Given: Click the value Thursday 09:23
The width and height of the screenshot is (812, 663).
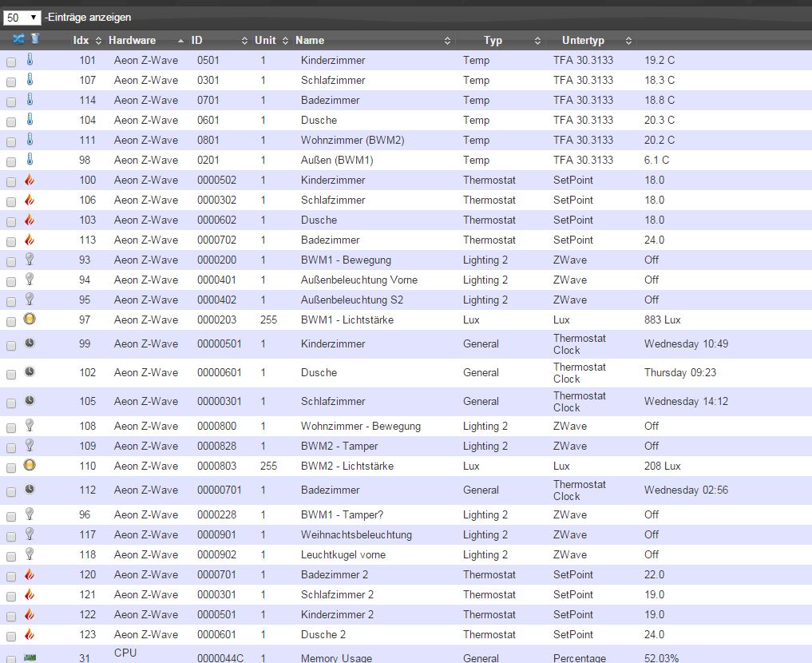Looking at the screenshot, I should point(680,372).
